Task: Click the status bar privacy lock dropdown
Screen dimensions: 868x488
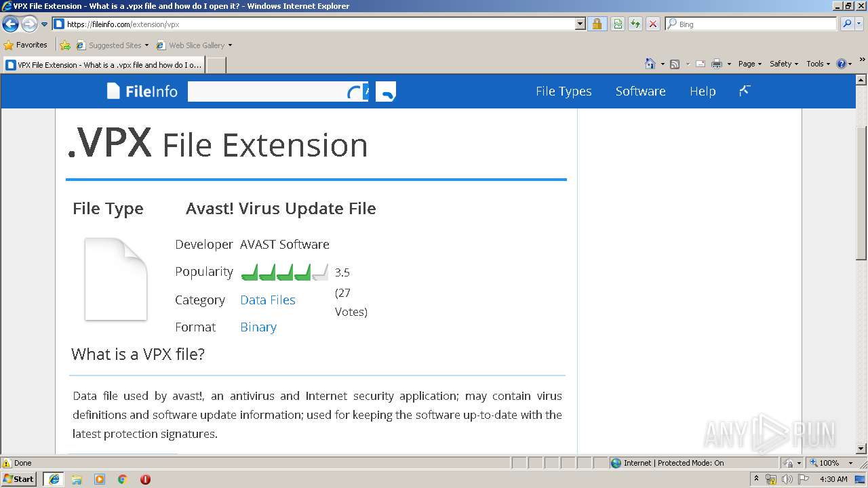Action: [x=793, y=463]
